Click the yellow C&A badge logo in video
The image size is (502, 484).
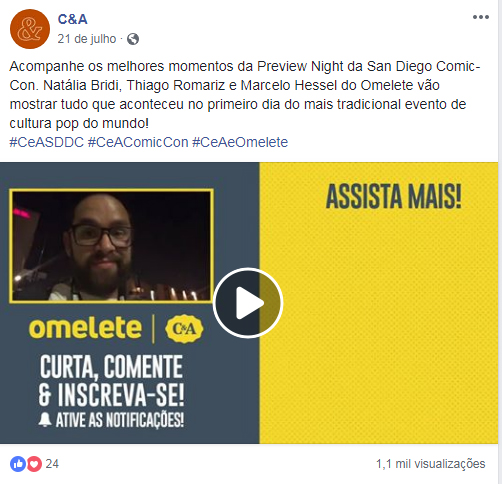coord(184,329)
